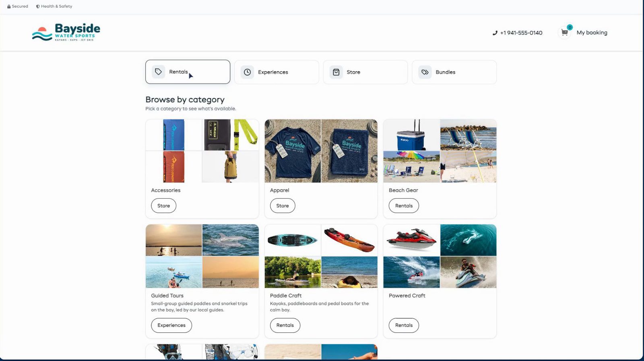Click the phone handset icon
The image size is (644, 361).
tap(495, 33)
